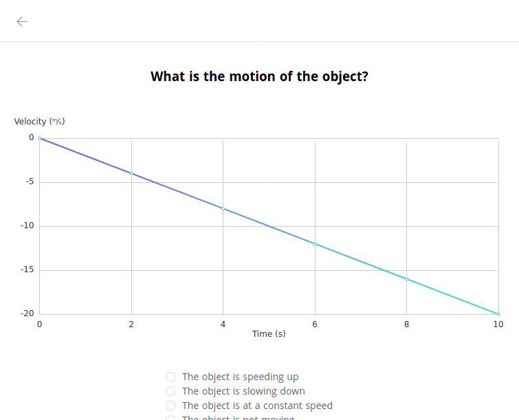Click the 10 tick label on time axis
This screenshot has width=519, height=420.
coord(498,324)
